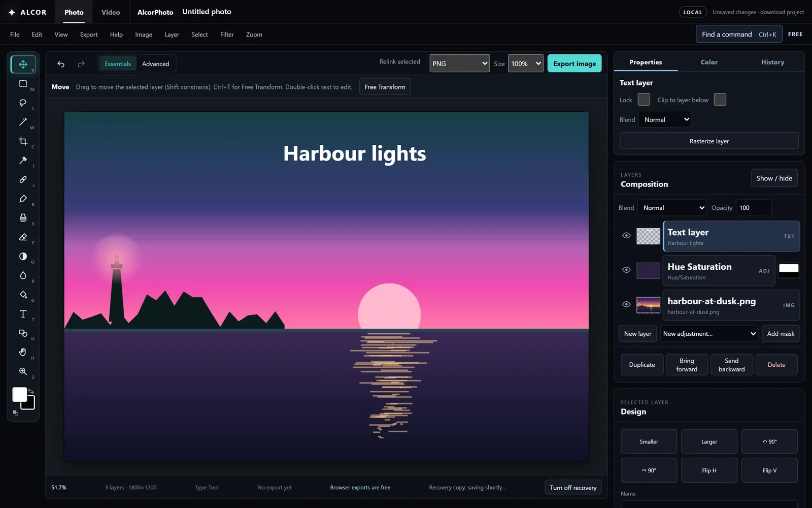The width and height of the screenshot is (812, 508).
Task: Click Rasterize layer
Action: point(709,141)
